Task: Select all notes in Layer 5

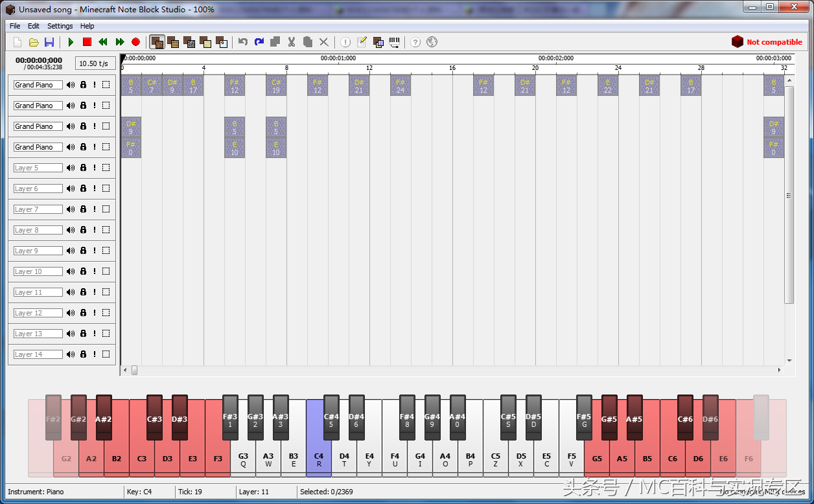Action: (106, 168)
